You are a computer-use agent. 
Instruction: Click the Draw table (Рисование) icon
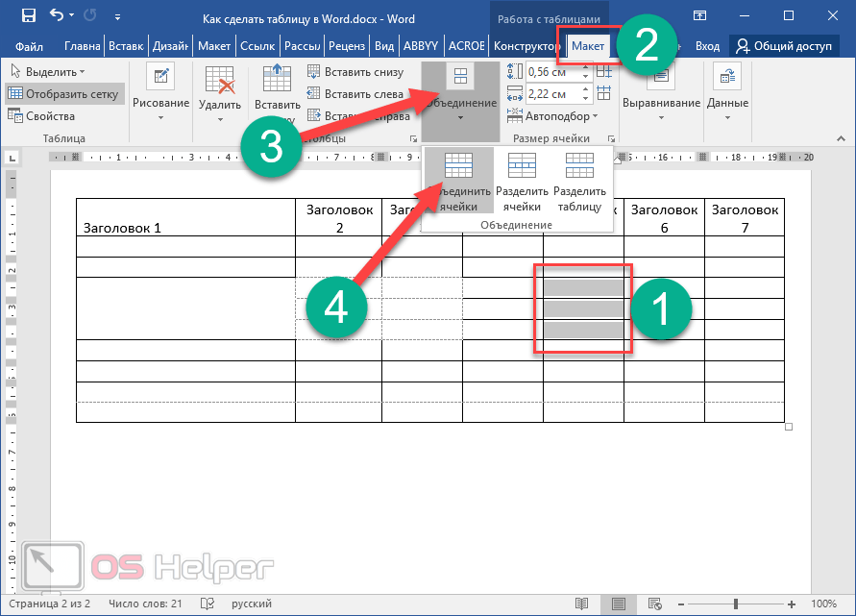(x=160, y=78)
